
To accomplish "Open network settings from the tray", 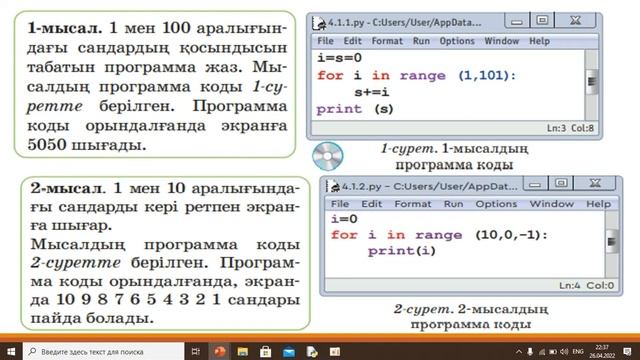I will coord(542,351).
